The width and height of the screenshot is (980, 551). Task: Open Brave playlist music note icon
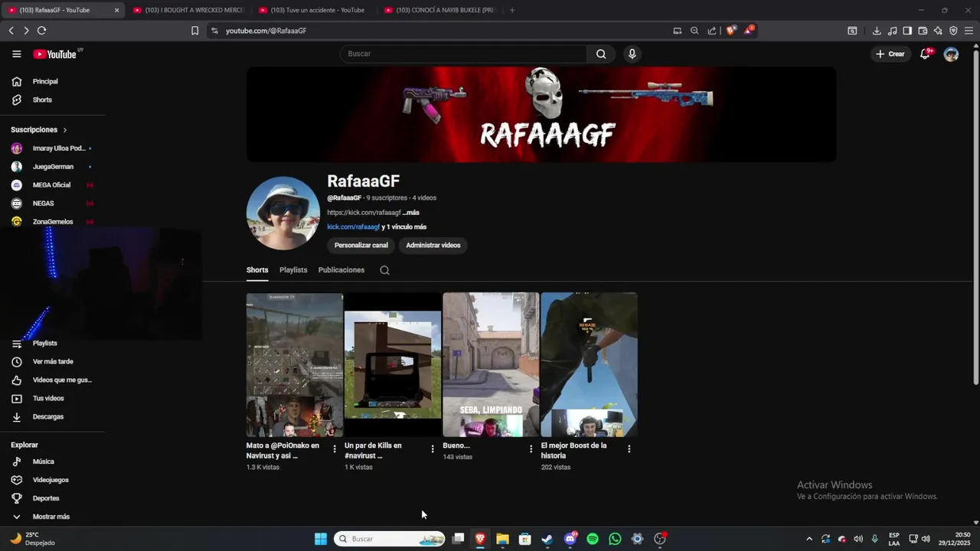click(x=892, y=31)
